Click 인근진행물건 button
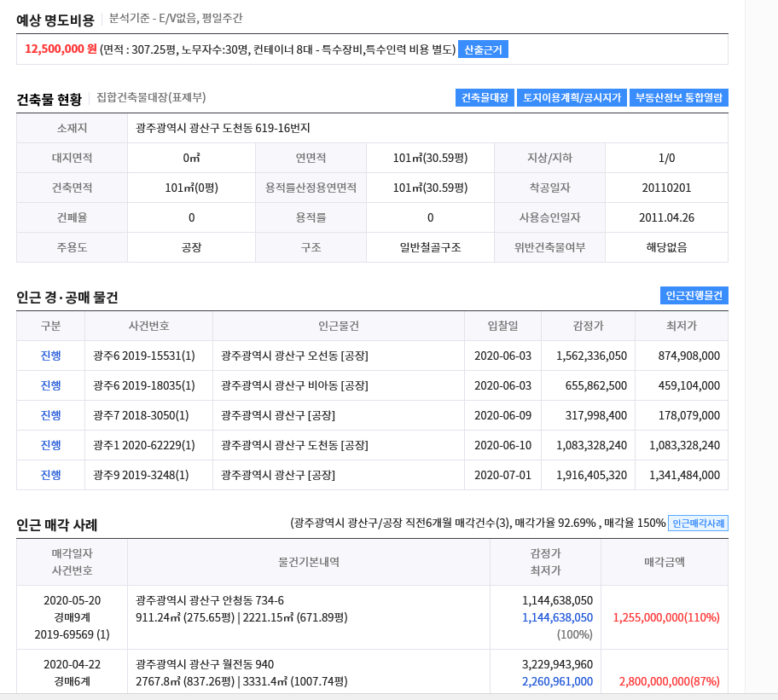The width and height of the screenshot is (778, 700). click(x=694, y=296)
